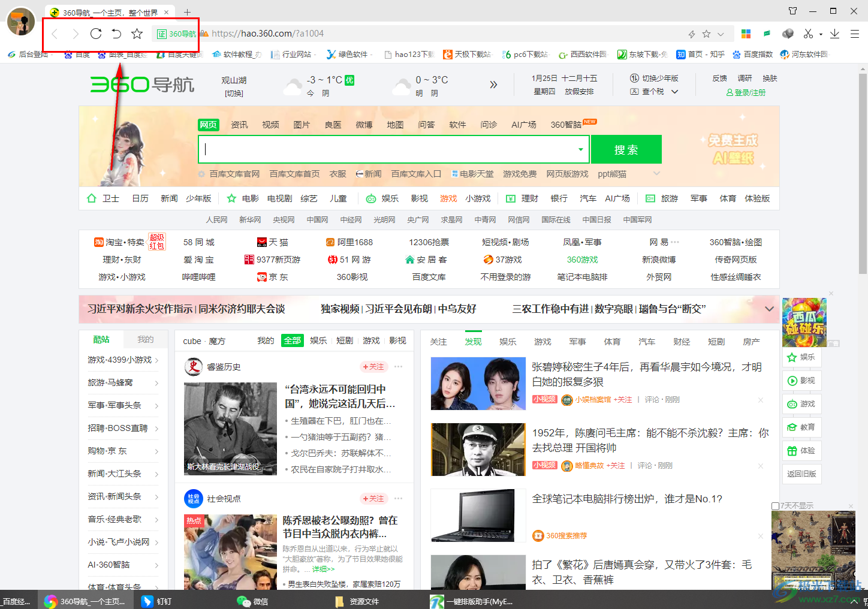Dismiss the 张碧婷 news item with X
Viewport: 868px width, 609px height.
pyautogui.click(x=761, y=400)
